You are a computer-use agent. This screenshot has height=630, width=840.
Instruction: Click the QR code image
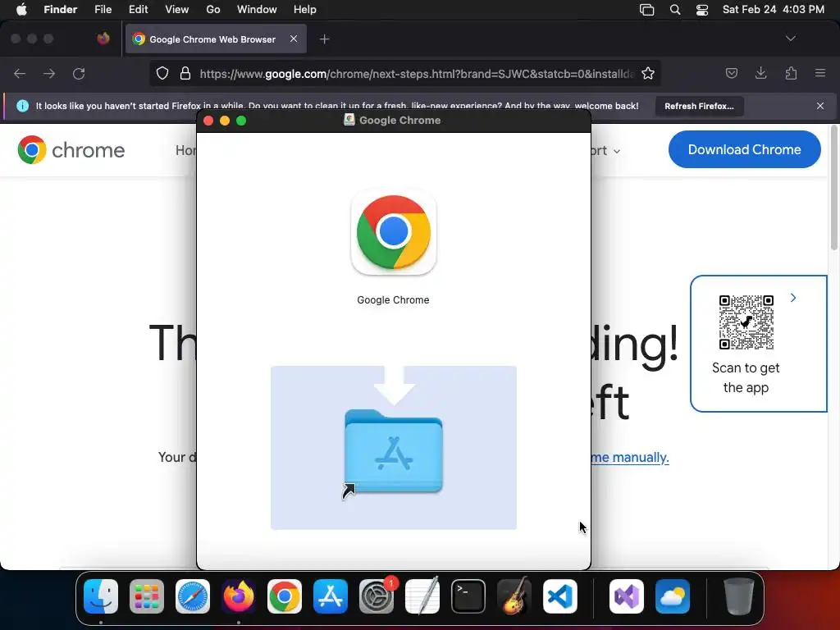click(746, 322)
